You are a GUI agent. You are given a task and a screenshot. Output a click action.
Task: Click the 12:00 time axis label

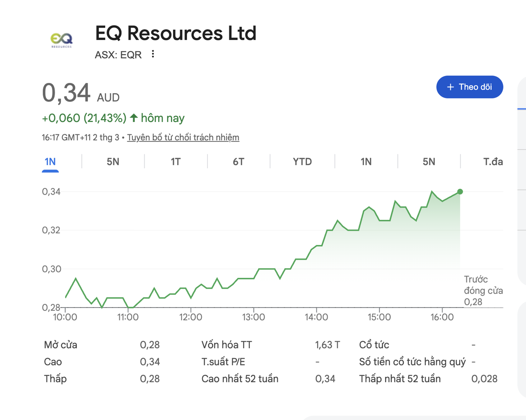(x=191, y=317)
